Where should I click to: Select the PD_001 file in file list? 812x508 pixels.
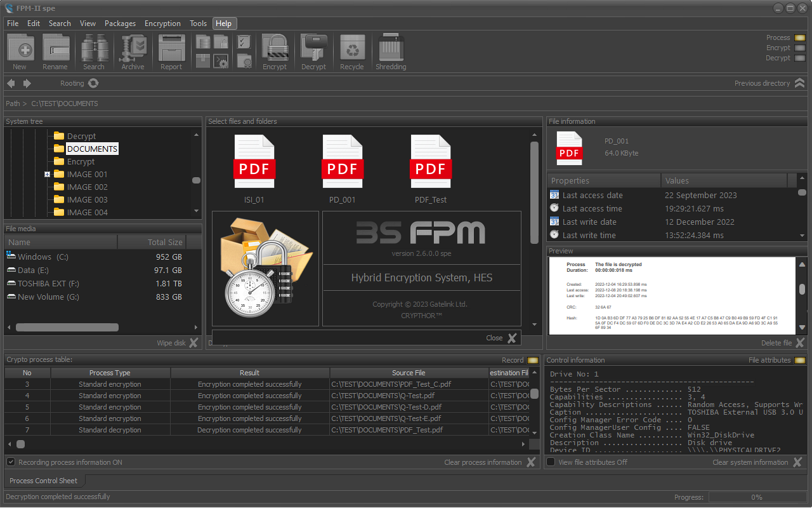coord(343,169)
